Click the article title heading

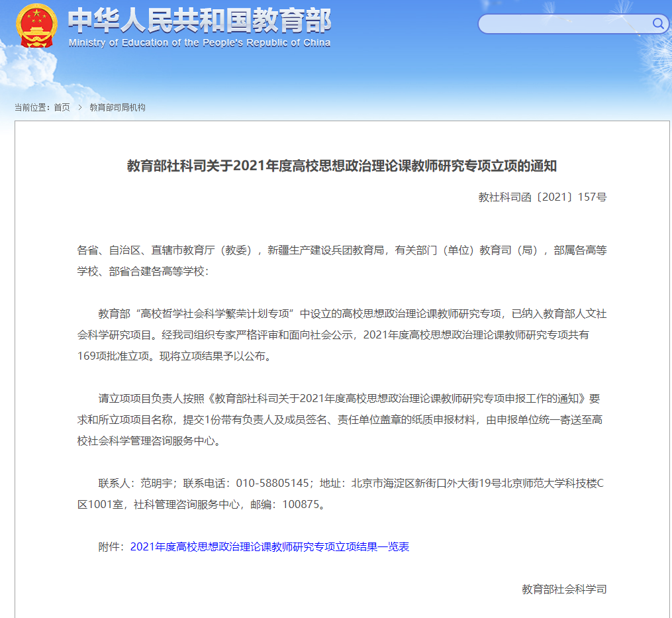(342, 166)
